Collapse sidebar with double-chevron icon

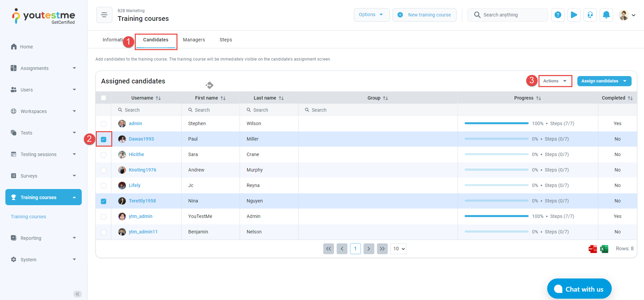[77, 294]
